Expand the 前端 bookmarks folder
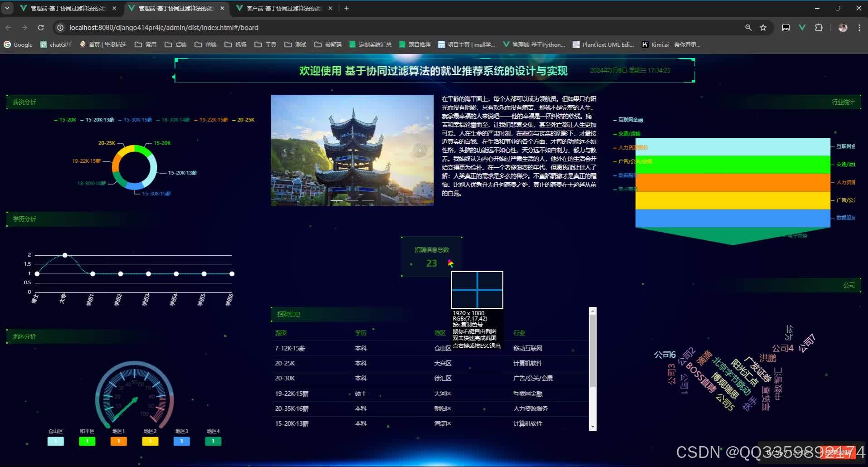 tap(205, 44)
